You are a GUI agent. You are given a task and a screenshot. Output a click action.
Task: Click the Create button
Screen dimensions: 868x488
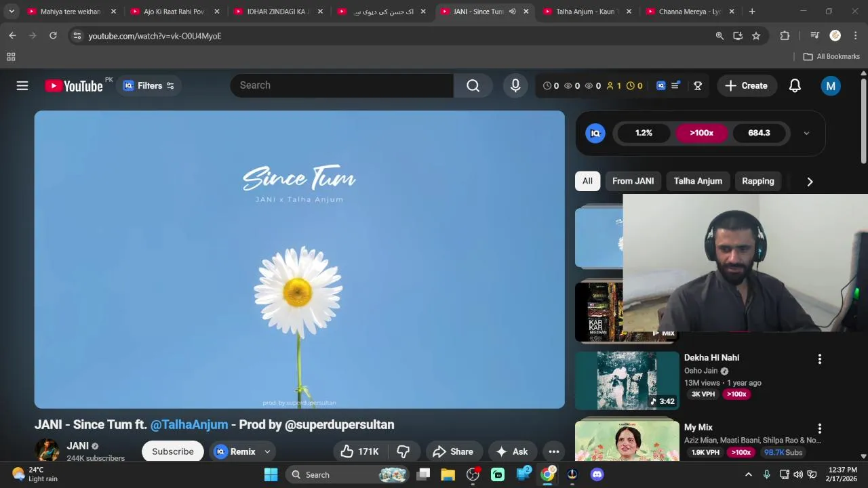pyautogui.click(x=746, y=85)
